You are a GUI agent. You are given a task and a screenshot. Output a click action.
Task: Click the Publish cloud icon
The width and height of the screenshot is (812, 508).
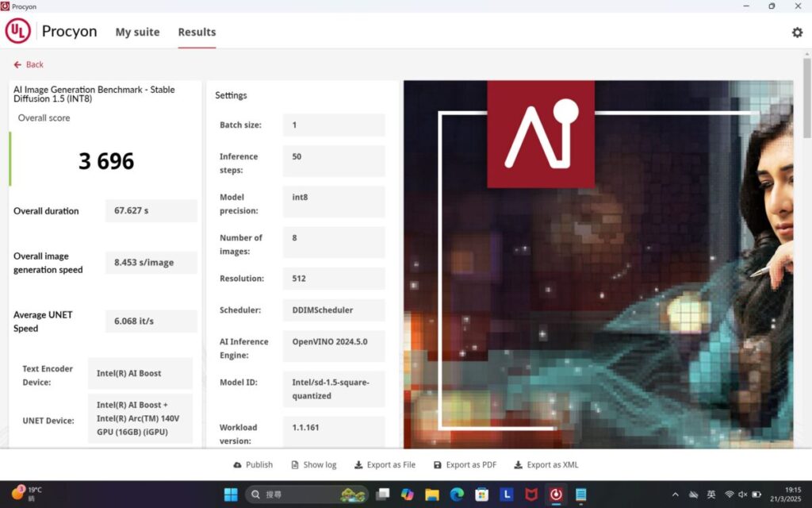point(237,465)
